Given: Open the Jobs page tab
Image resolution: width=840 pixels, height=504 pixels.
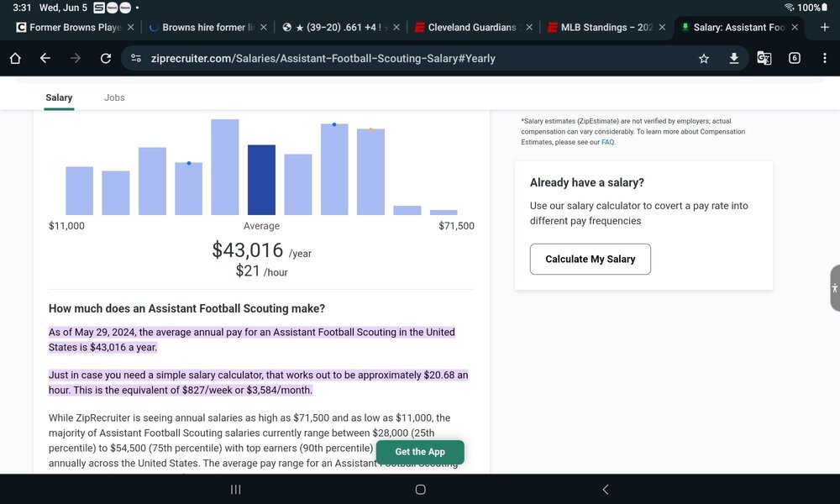Looking at the screenshot, I should (114, 97).
